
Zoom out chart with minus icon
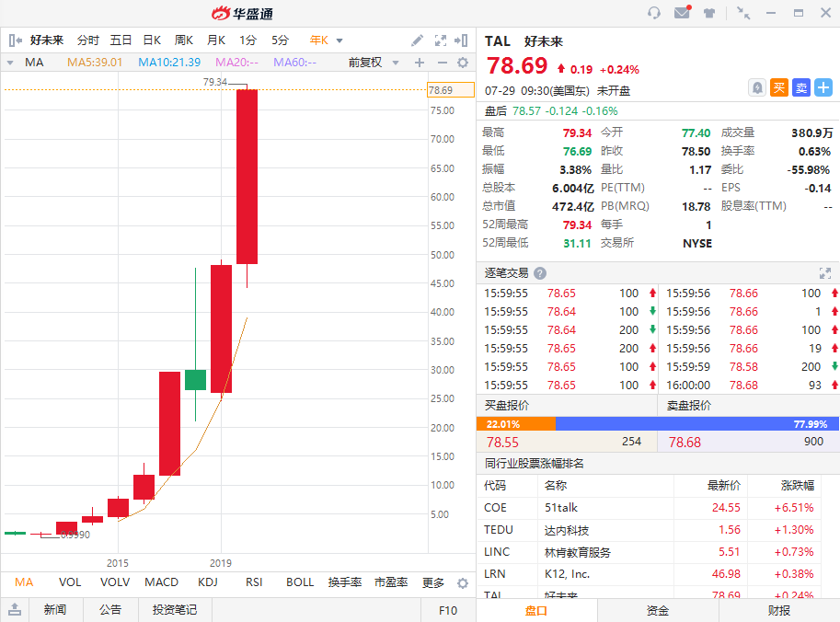click(x=442, y=63)
